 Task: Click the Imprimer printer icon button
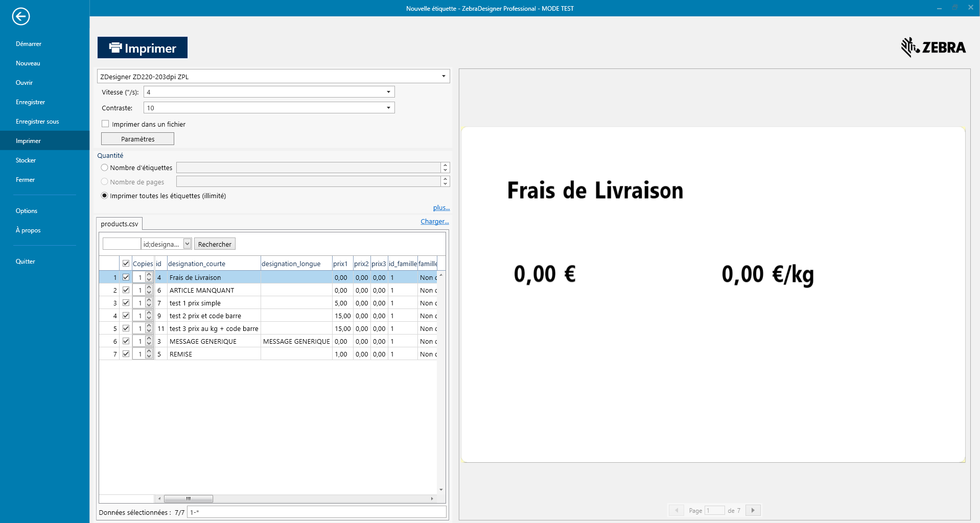(143, 48)
